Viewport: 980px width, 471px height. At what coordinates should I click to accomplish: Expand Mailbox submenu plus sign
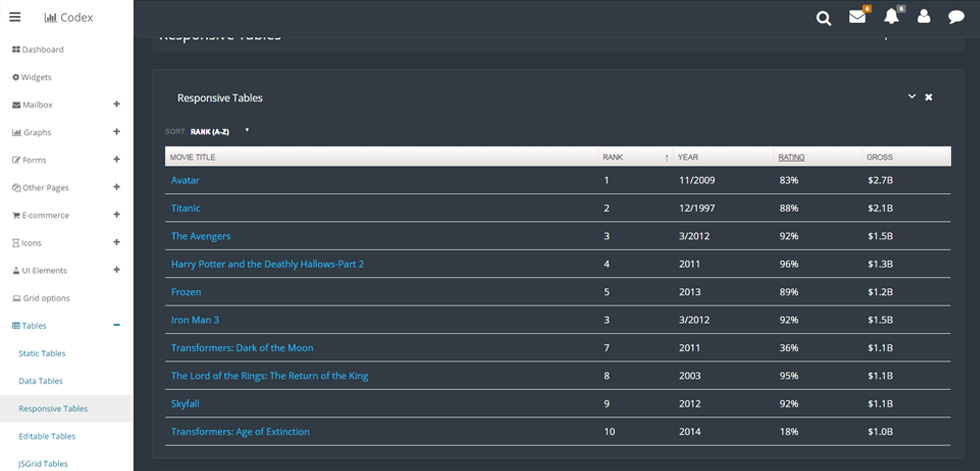116,104
